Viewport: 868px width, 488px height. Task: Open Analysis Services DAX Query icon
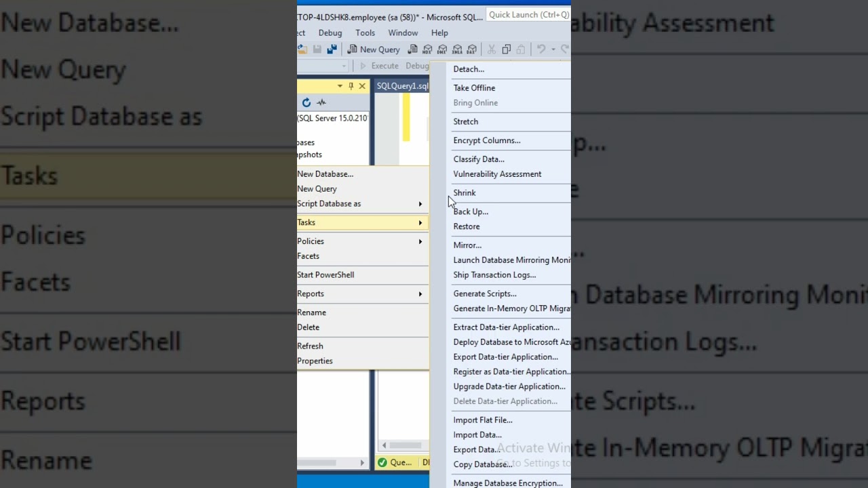(472, 49)
